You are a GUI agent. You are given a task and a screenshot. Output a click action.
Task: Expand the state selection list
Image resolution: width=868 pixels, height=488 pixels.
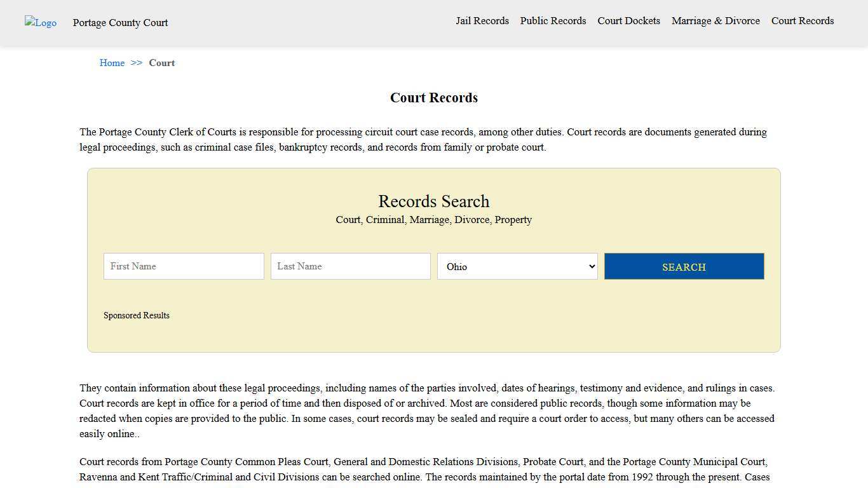point(517,266)
